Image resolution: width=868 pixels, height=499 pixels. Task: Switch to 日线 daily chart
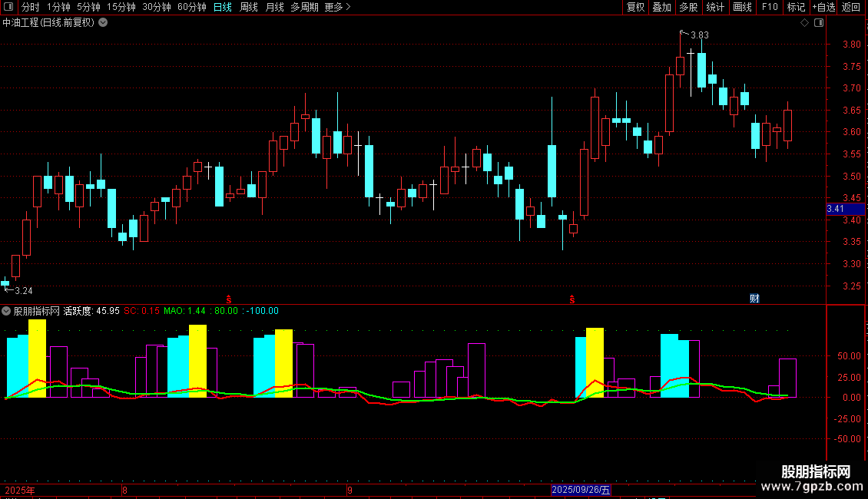tap(223, 7)
